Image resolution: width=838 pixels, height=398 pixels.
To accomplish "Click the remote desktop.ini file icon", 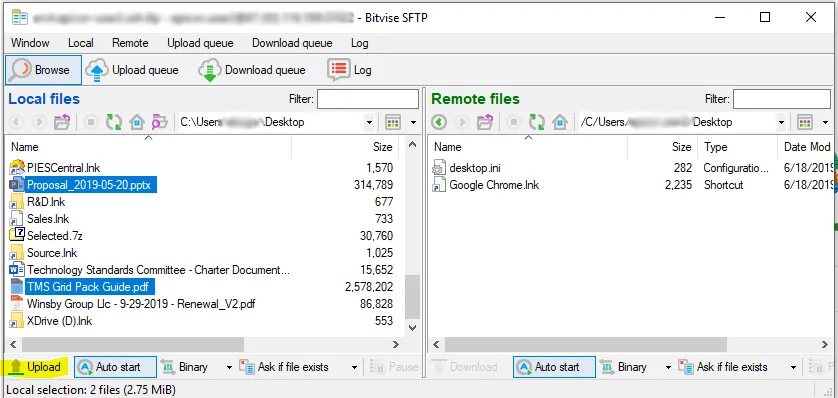I will 439,168.
